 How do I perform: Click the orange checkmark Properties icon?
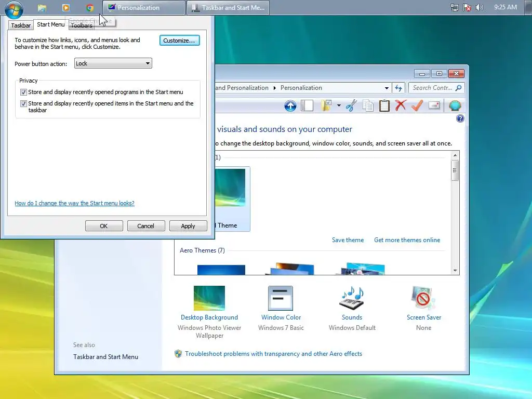pos(417,105)
